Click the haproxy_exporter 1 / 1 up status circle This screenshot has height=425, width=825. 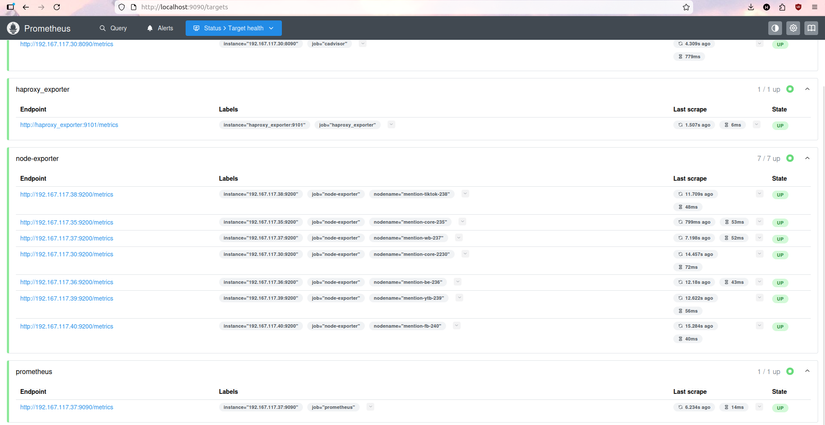coord(790,89)
